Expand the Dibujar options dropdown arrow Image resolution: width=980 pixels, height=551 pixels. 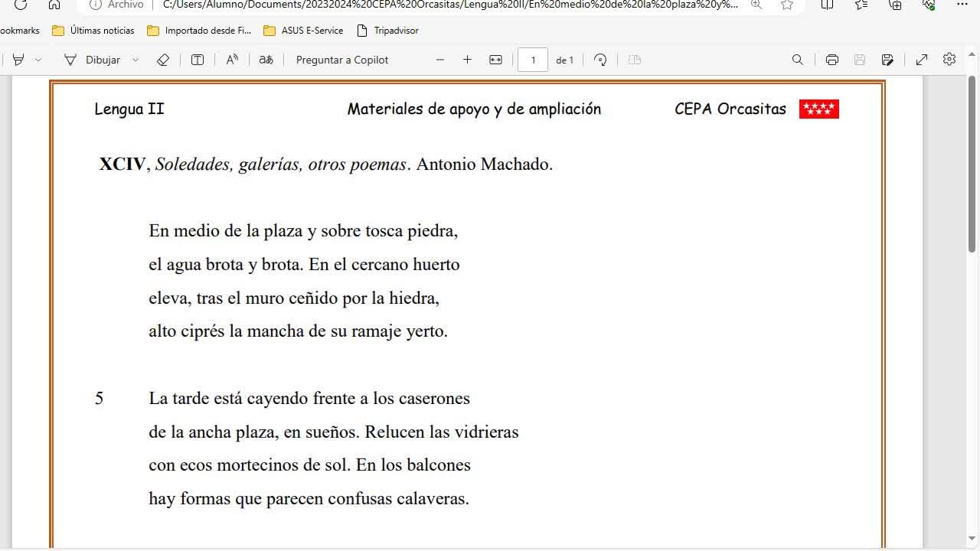pos(136,60)
